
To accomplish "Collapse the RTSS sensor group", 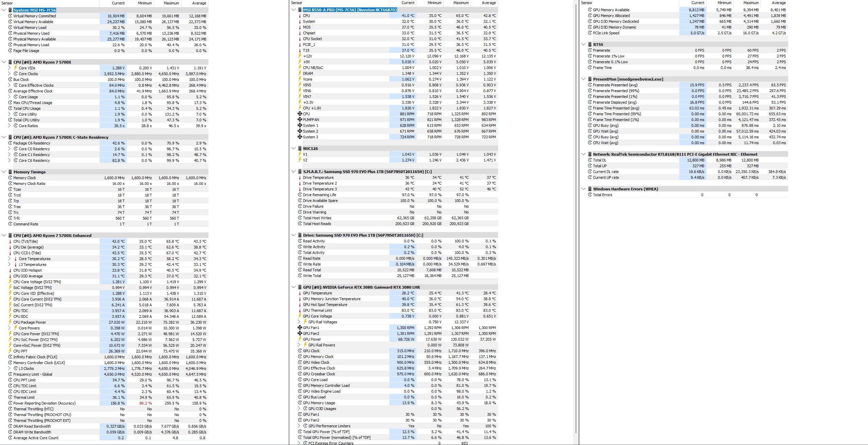I will [x=584, y=45].
